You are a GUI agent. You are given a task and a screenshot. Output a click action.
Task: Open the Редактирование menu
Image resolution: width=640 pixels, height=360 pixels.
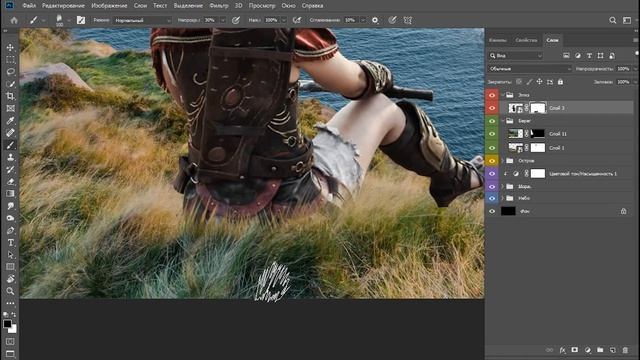tap(63, 6)
